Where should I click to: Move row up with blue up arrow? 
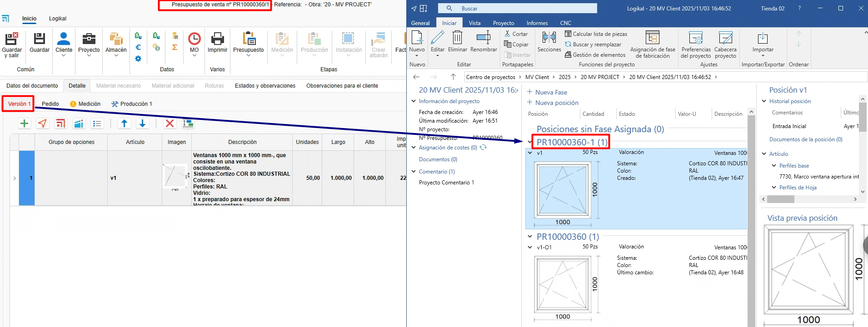tap(124, 124)
